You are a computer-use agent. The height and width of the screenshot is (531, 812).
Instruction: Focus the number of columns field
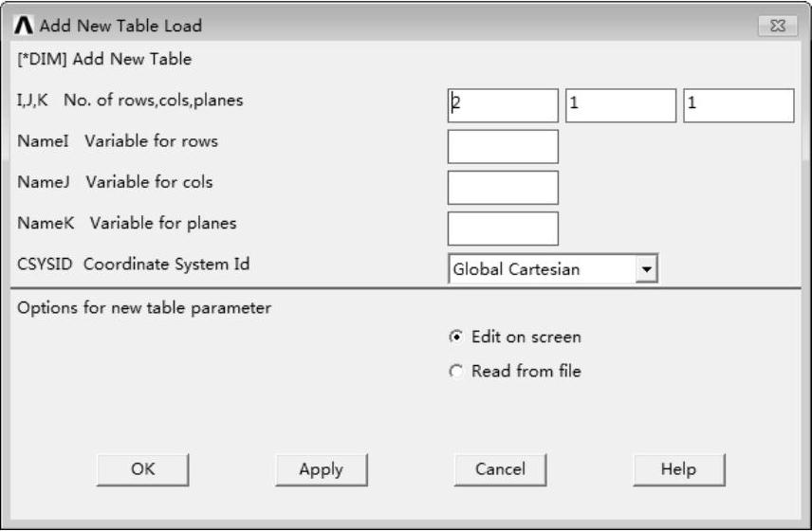coord(620,105)
